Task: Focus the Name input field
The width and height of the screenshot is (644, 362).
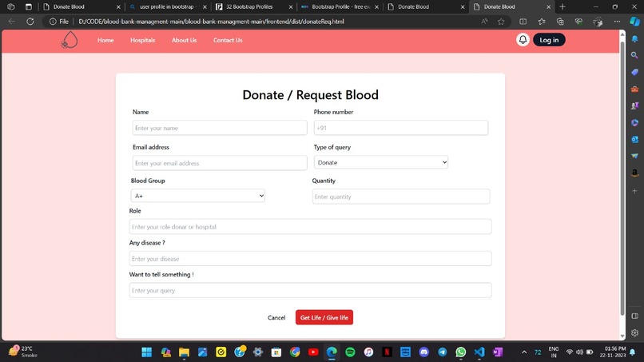Action: pos(220,128)
